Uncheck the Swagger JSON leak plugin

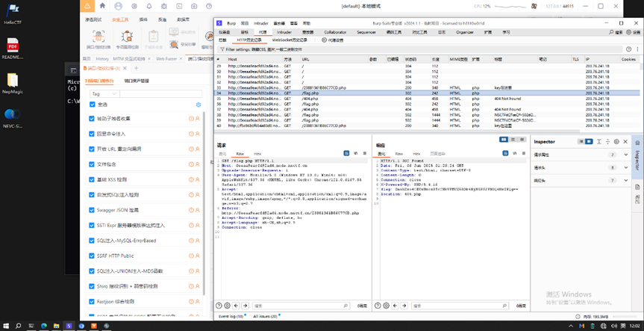(92, 210)
